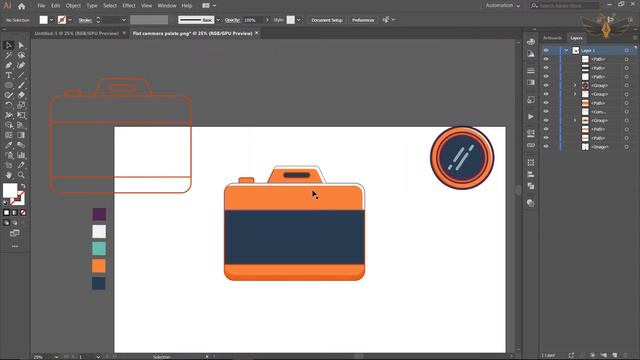The image size is (640, 360).
Task: Click Document Setup button
Action: click(x=327, y=20)
